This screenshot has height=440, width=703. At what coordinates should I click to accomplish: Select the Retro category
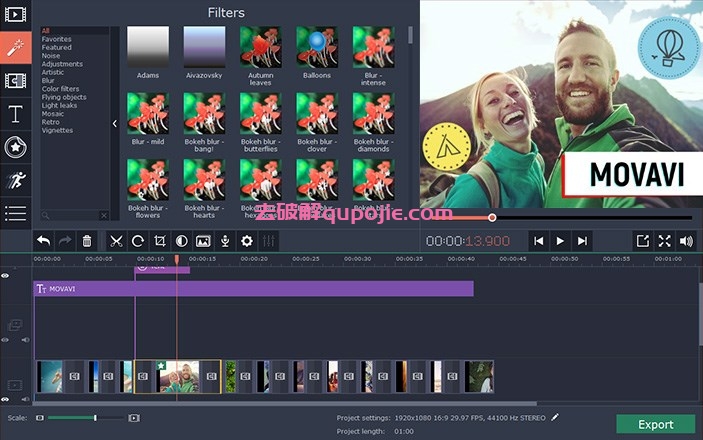point(51,122)
